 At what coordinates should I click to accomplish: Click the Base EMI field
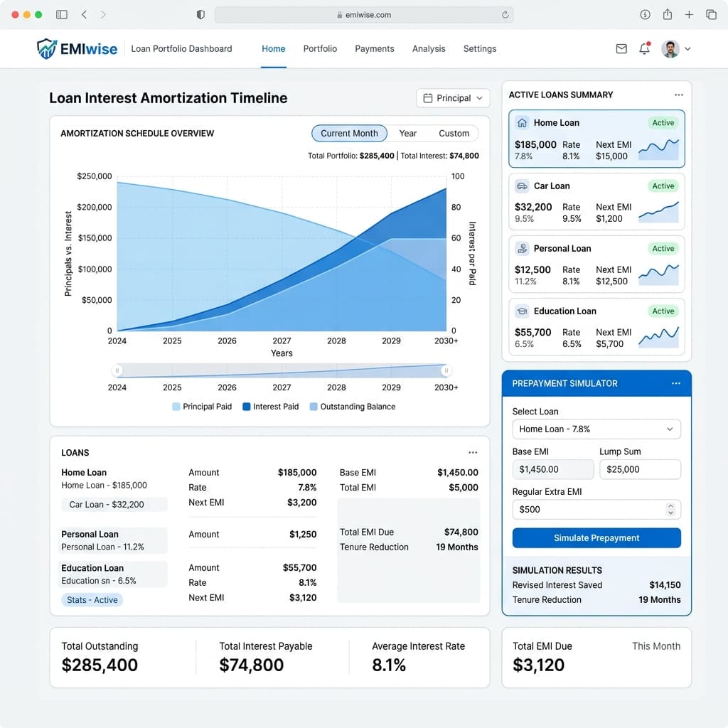pyautogui.click(x=552, y=469)
